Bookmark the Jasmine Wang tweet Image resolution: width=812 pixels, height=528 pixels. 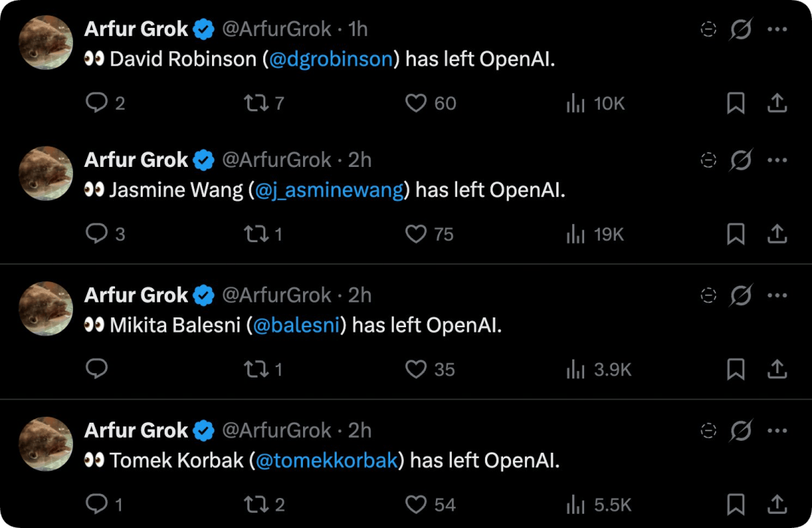735,234
